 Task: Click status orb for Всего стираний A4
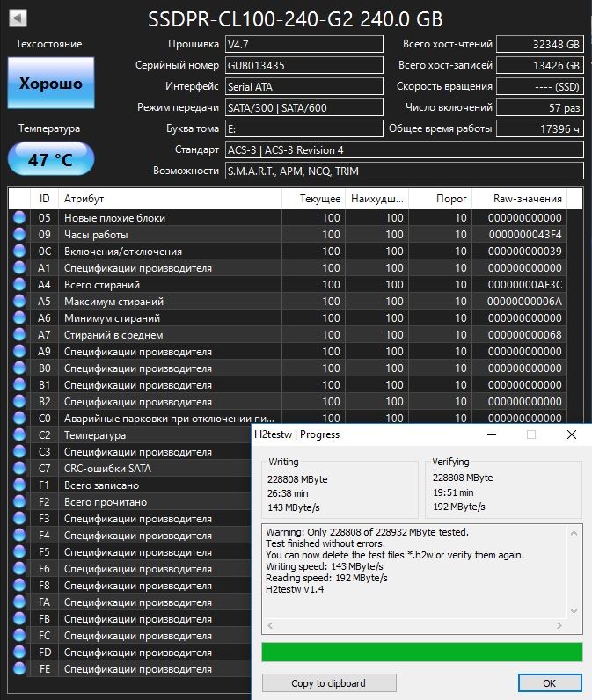[x=19, y=284]
